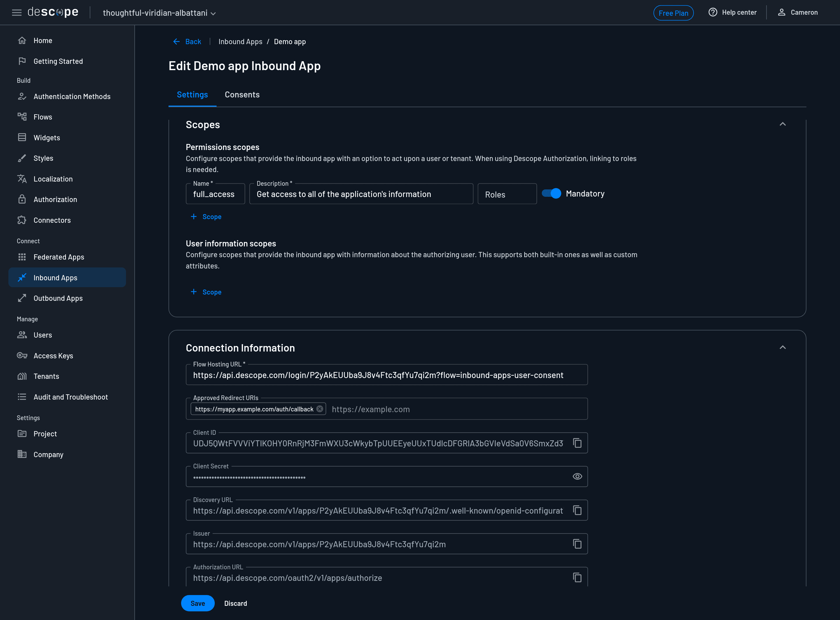Copy the Authorization URL
The width and height of the screenshot is (840, 620).
tap(577, 578)
